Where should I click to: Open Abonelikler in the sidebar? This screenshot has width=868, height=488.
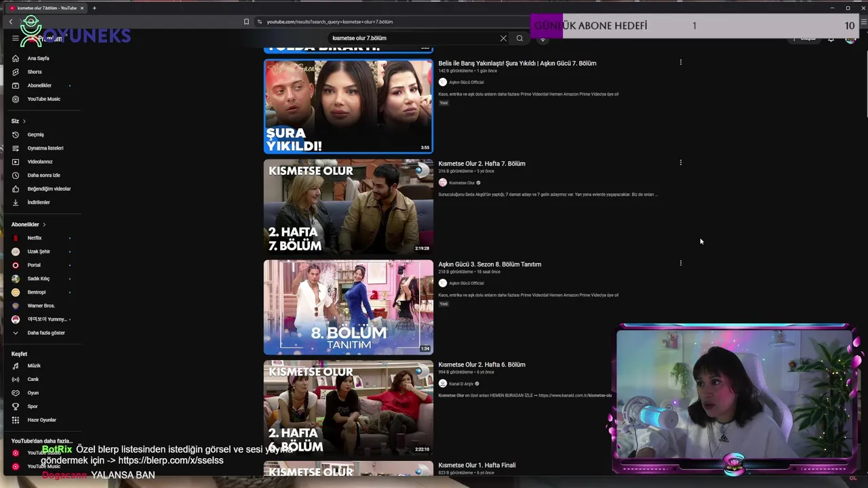pos(39,85)
